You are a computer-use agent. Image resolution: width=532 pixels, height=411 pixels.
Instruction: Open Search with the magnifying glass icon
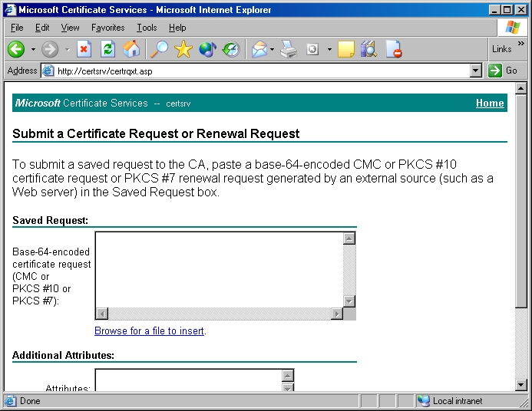(159, 50)
